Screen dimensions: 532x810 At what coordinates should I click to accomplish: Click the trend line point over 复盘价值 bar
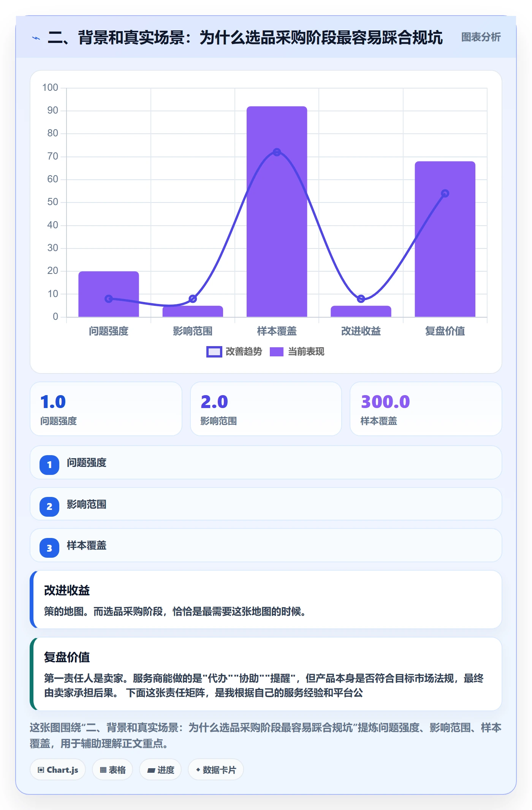pos(445,193)
